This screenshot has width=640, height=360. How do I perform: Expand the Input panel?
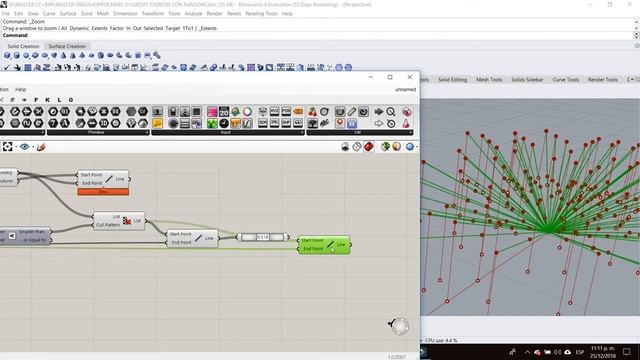pos(228,132)
